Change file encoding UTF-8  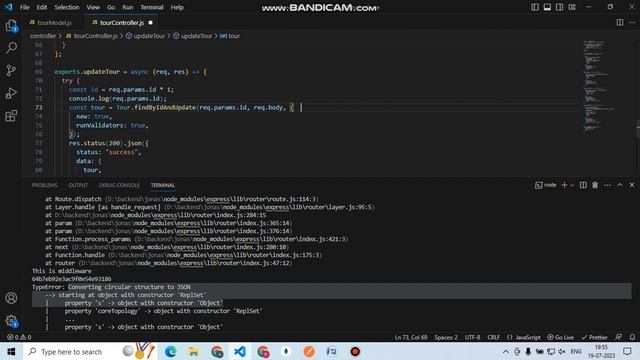pos(473,337)
